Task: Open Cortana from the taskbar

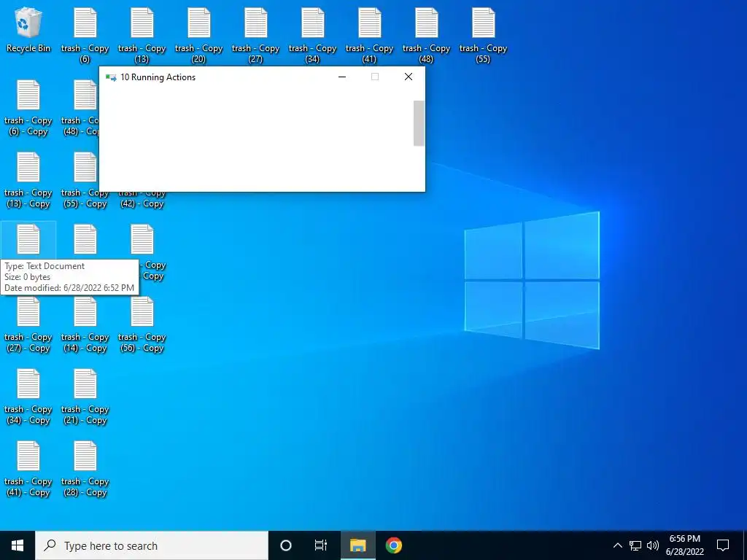Action: (286, 545)
